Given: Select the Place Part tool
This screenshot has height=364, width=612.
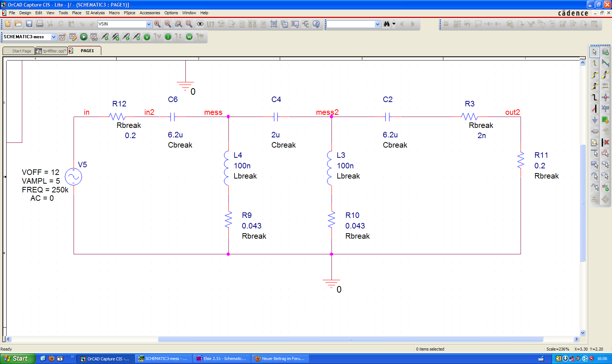Looking at the screenshot, I should pos(605,52).
